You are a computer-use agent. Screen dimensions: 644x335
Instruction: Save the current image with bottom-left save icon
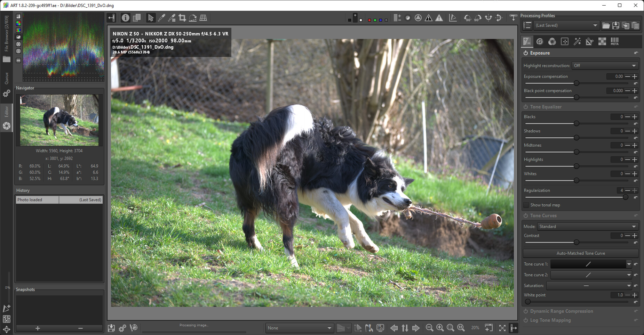coord(111,328)
